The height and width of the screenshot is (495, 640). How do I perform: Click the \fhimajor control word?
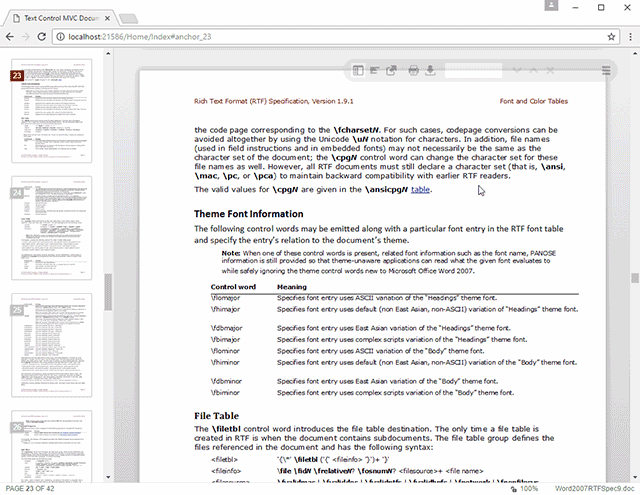(225, 309)
